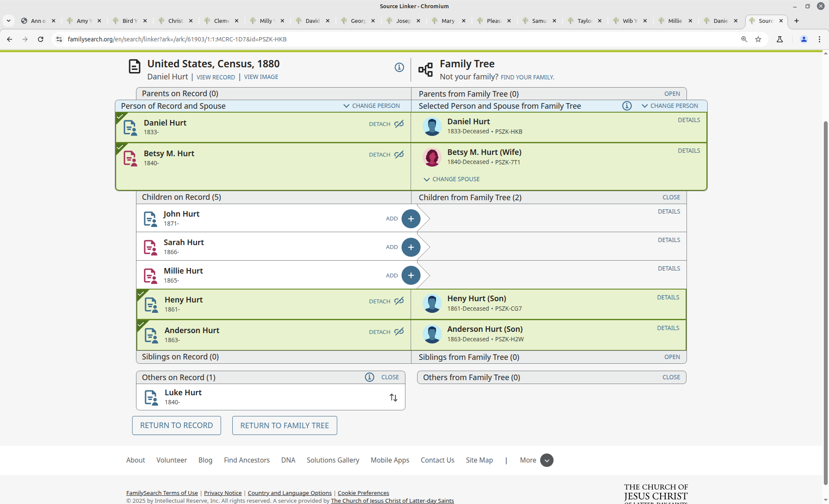Click the add plus icon for John Hurt
829x504 pixels.
pos(411,219)
